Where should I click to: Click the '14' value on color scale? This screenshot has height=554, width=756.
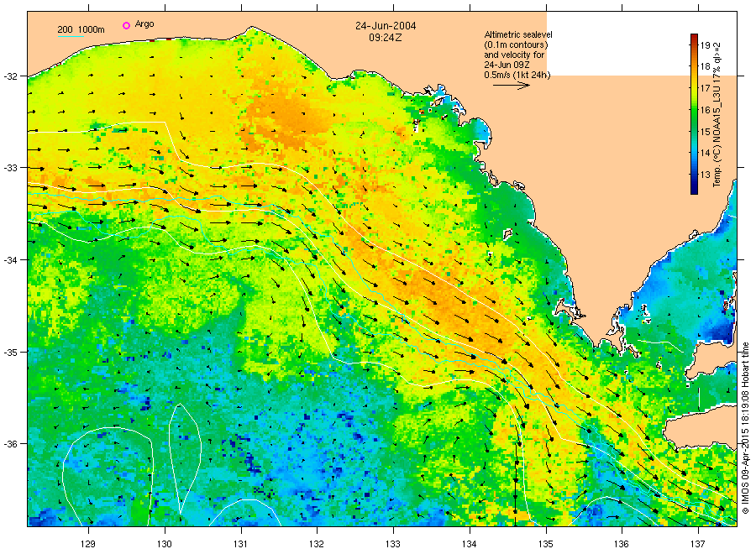point(706,153)
